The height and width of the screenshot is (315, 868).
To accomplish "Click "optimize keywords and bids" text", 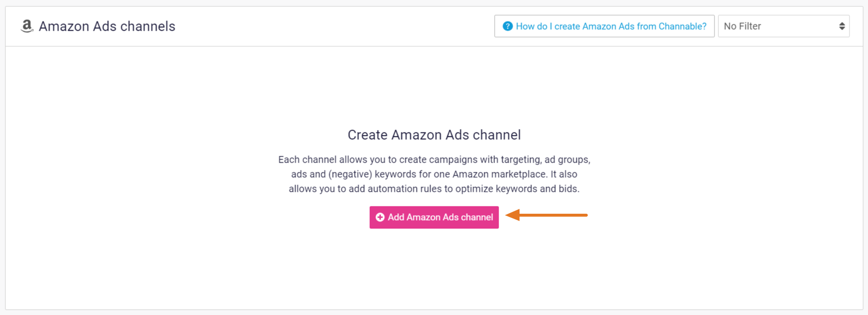I will pyautogui.click(x=517, y=189).
